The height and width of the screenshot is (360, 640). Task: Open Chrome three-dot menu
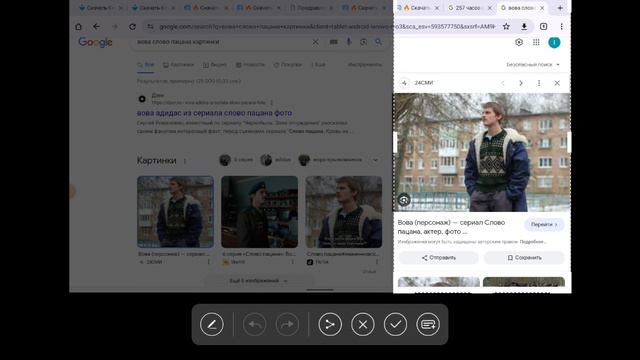pos(562,27)
